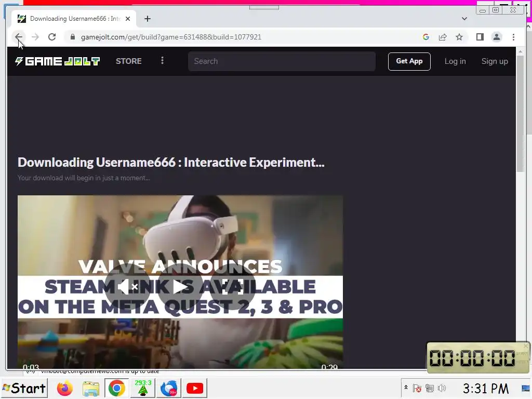Click the Get App button
Viewport: 532px width, 399px height.
pos(409,61)
